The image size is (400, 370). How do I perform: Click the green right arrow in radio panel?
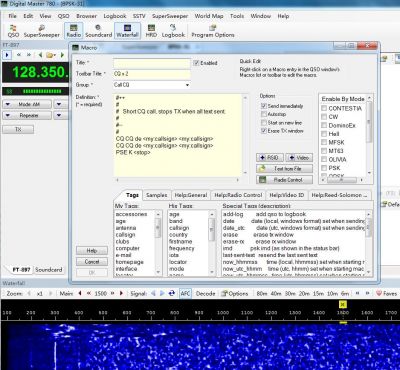click(x=62, y=55)
